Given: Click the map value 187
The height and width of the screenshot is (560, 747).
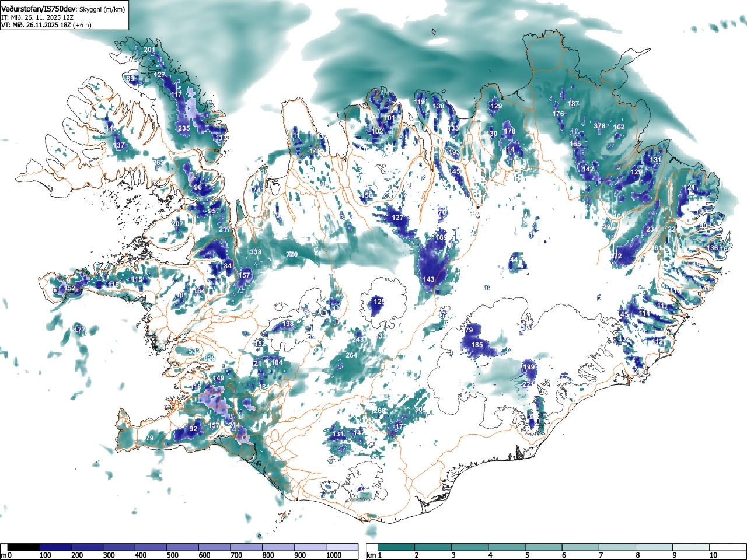Looking at the screenshot, I should [574, 104].
